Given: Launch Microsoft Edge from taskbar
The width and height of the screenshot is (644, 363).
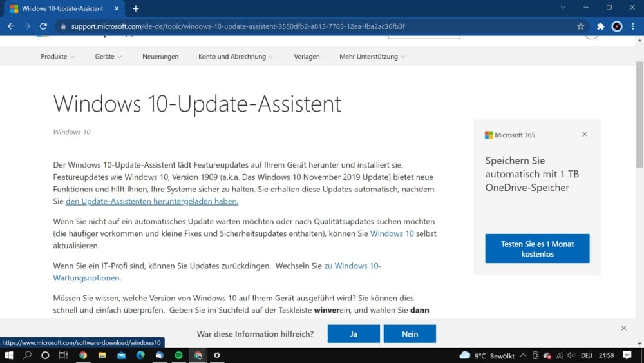Looking at the screenshot, I should [x=140, y=355].
